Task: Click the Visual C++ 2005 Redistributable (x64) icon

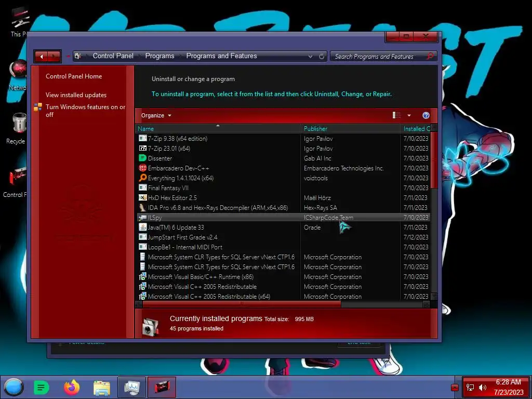Action: tap(142, 296)
